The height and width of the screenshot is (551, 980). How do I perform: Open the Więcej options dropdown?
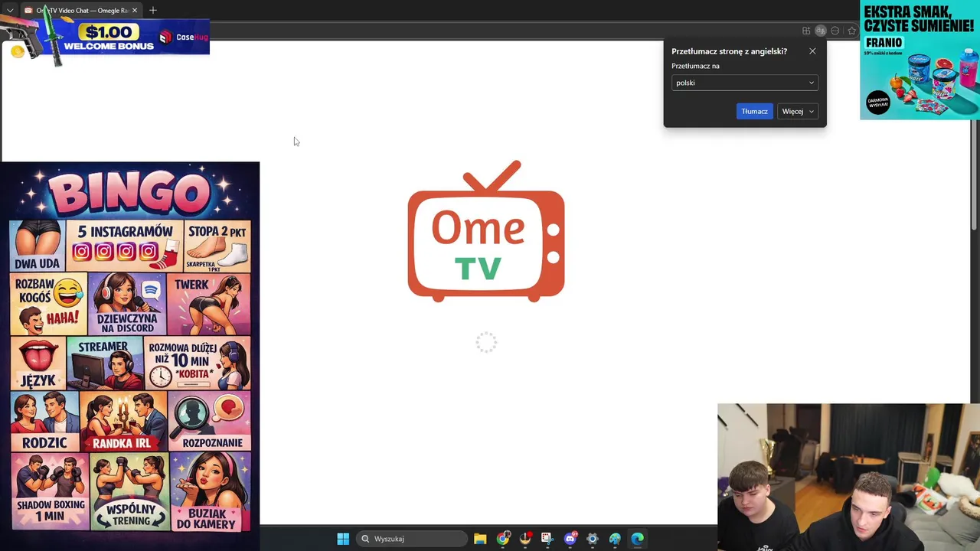click(797, 111)
